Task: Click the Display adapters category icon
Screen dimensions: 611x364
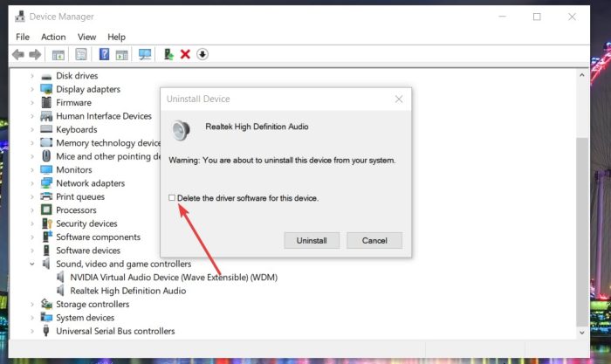Action: (46, 89)
